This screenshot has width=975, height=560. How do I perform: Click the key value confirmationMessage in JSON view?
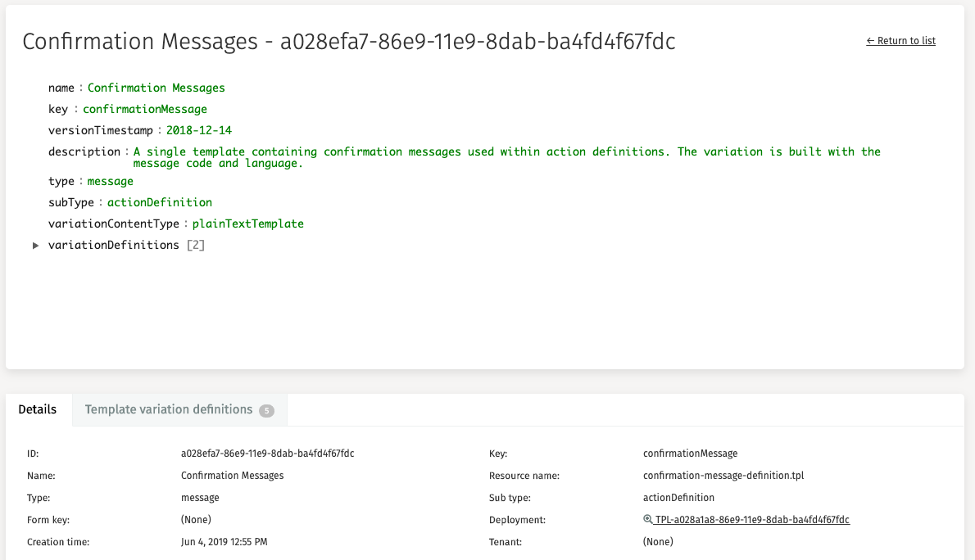pos(144,109)
